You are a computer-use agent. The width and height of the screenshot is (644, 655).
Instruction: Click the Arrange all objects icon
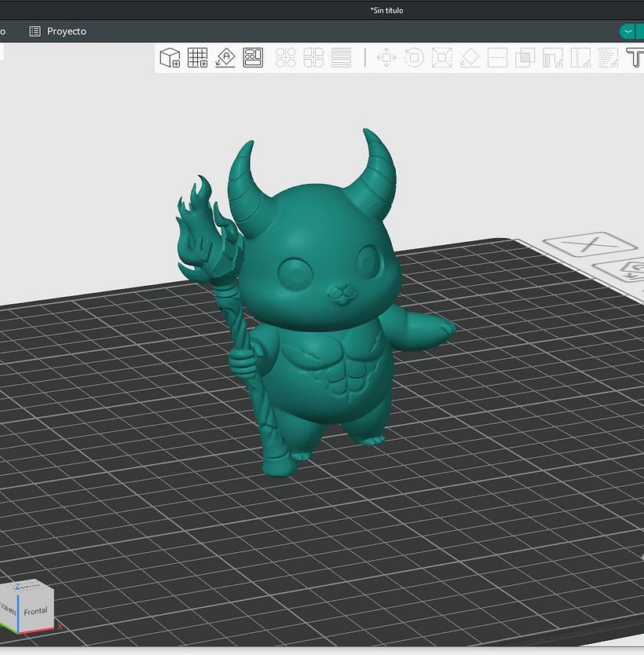pos(253,57)
